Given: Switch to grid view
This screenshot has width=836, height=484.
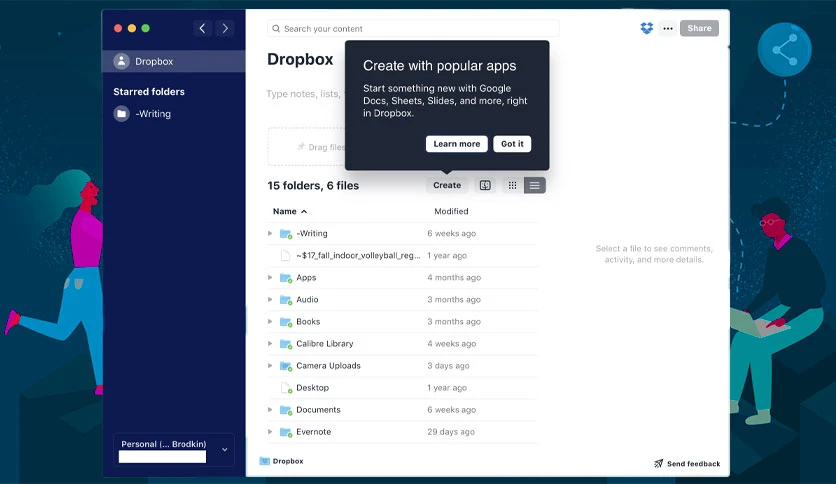Looking at the screenshot, I should point(512,185).
